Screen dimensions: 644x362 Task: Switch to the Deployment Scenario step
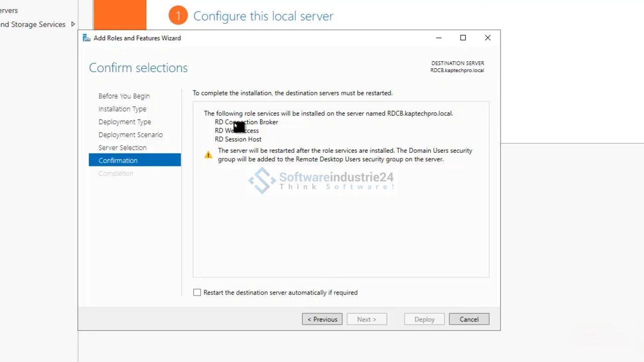click(x=130, y=135)
